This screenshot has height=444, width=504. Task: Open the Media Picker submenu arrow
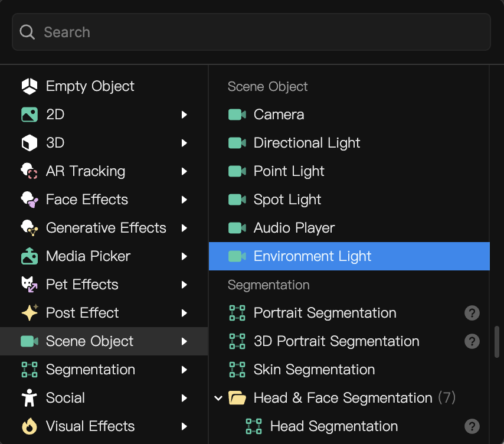[x=184, y=256]
